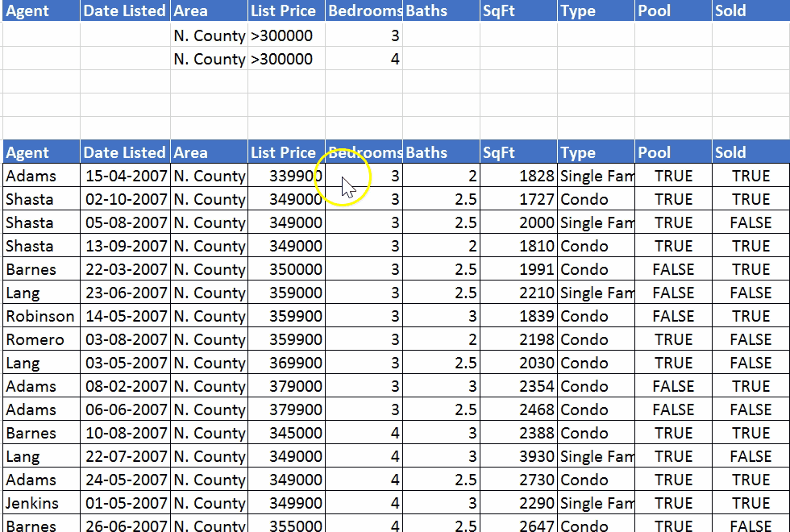Select the list price cell 345000
The width and height of the screenshot is (790, 532).
point(287,433)
